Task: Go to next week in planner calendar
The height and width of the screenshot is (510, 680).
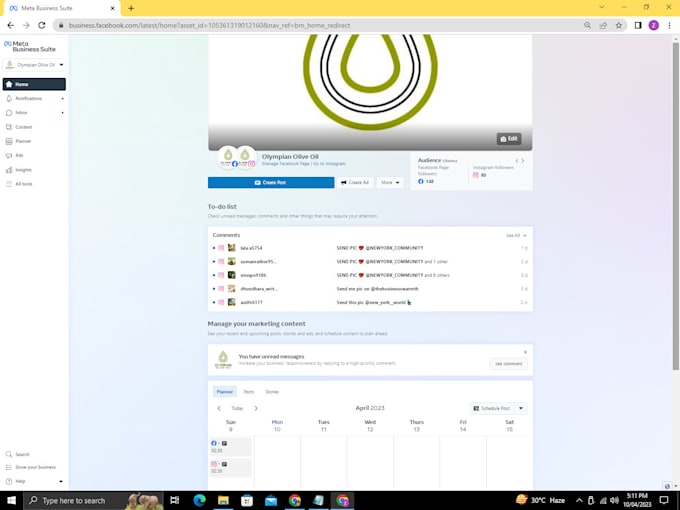Action: coord(256,408)
